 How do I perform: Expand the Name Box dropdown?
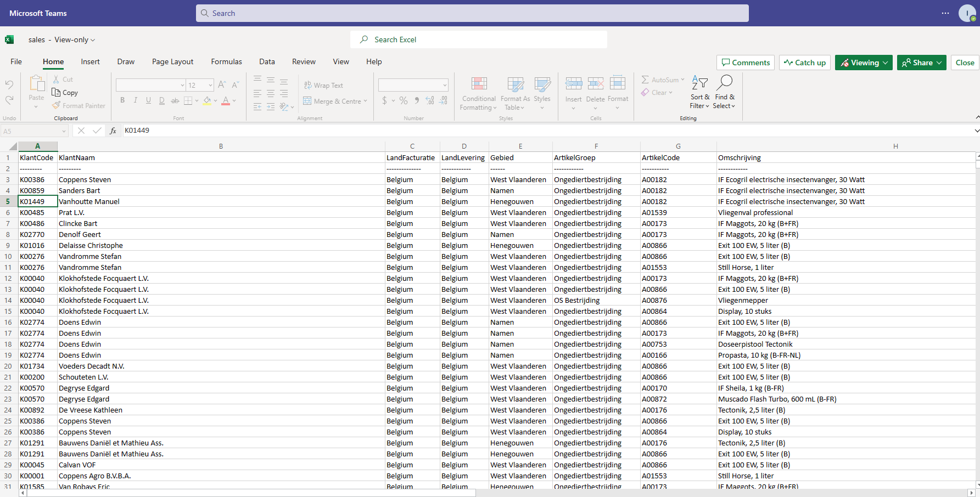64,131
